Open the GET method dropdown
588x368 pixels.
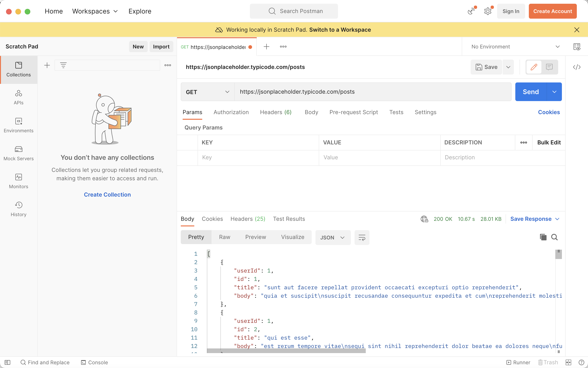(207, 92)
